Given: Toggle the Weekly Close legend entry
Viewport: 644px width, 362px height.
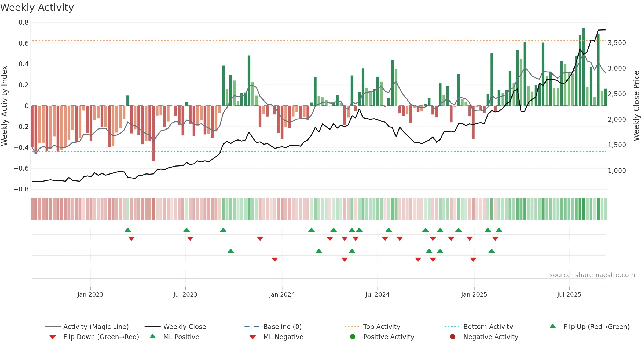Looking at the screenshot, I should point(175,327).
